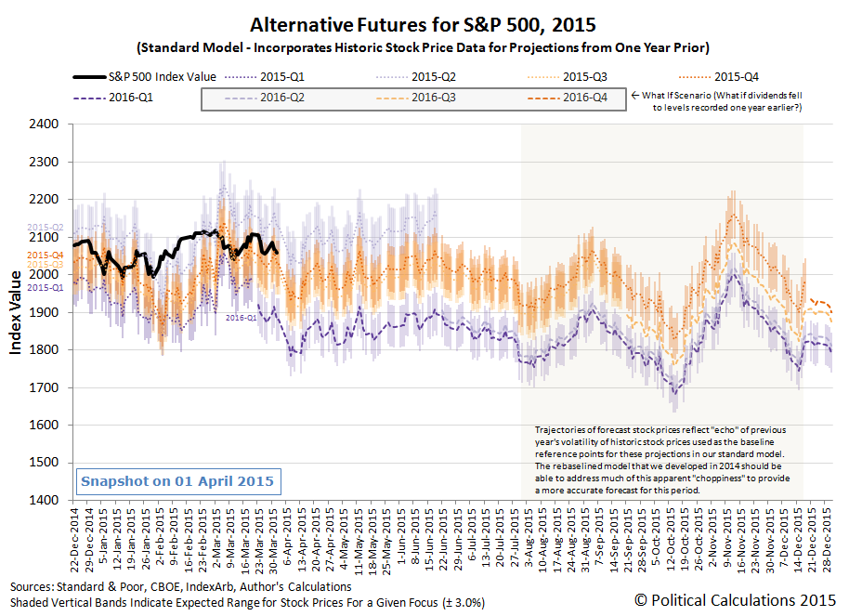
Task: Click the 'Sources: Standard & Poor, CBOE' line
Action: tap(180, 587)
